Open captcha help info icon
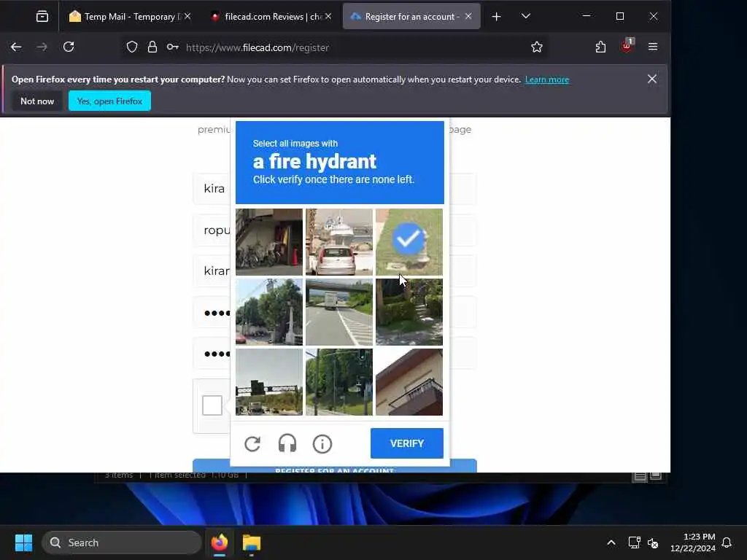This screenshot has height=560, width=747. 322,444
